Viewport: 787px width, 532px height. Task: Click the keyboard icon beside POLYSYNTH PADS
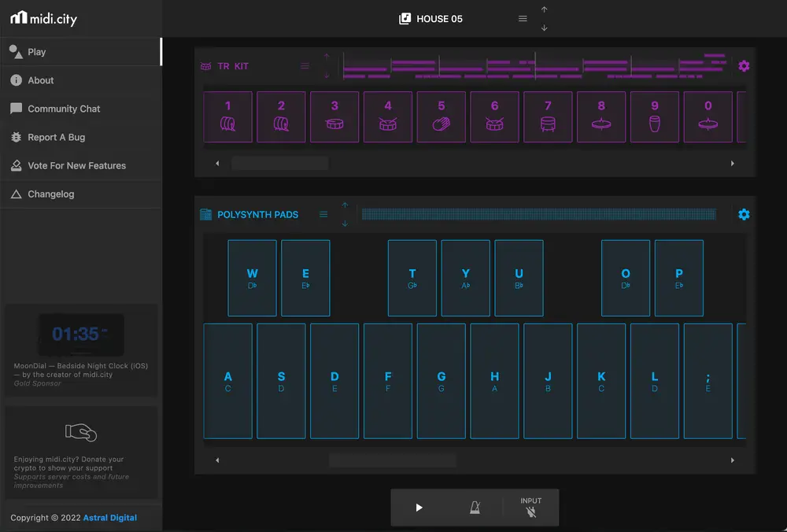[206, 214]
